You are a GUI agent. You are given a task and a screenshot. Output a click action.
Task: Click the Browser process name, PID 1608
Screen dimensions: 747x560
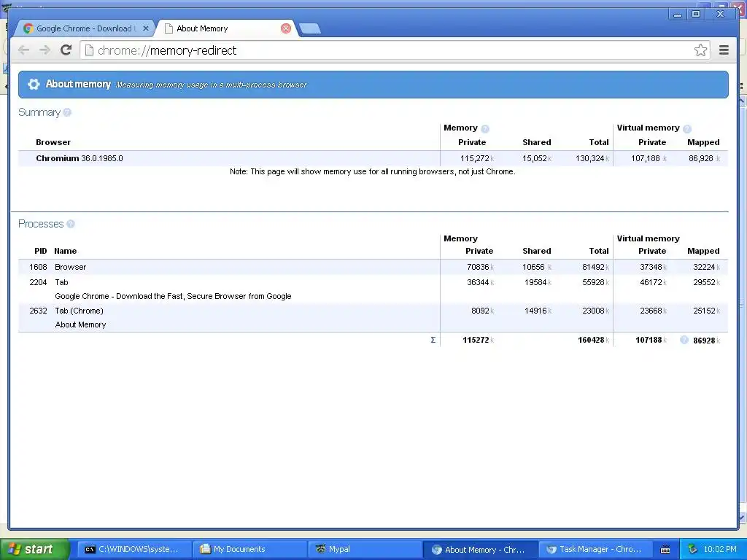click(x=71, y=267)
